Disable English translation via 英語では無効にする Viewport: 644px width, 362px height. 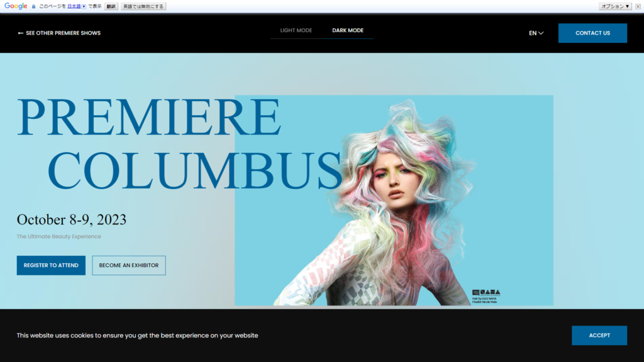(143, 6)
